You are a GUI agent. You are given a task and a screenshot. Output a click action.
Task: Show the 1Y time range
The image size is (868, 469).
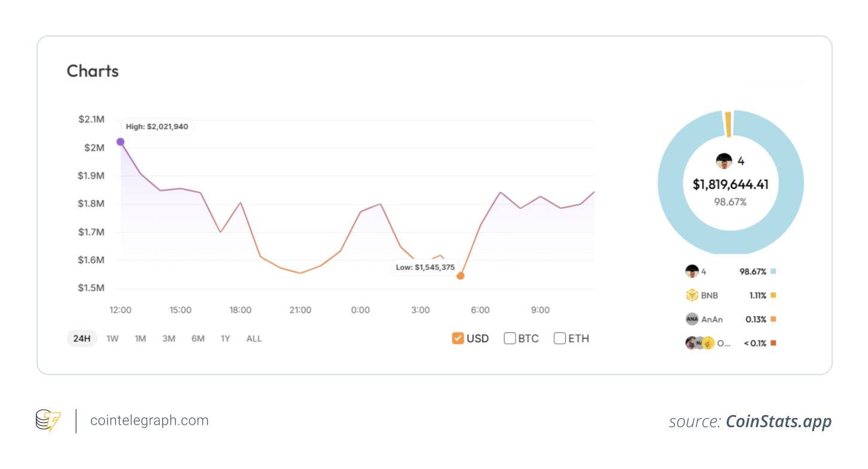225,339
